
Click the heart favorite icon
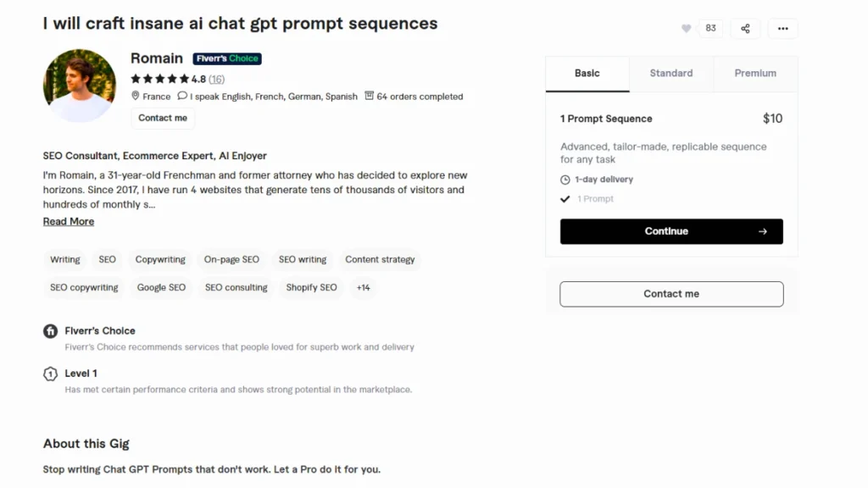coord(687,28)
